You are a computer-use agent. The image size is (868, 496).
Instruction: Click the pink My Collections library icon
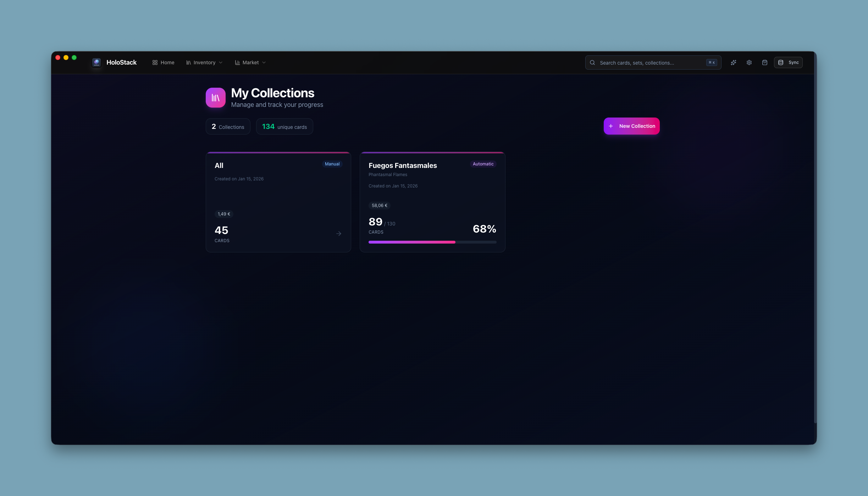(x=215, y=98)
